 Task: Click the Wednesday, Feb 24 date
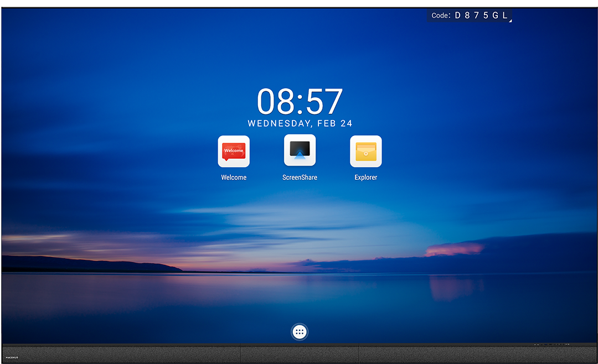point(300,124)
